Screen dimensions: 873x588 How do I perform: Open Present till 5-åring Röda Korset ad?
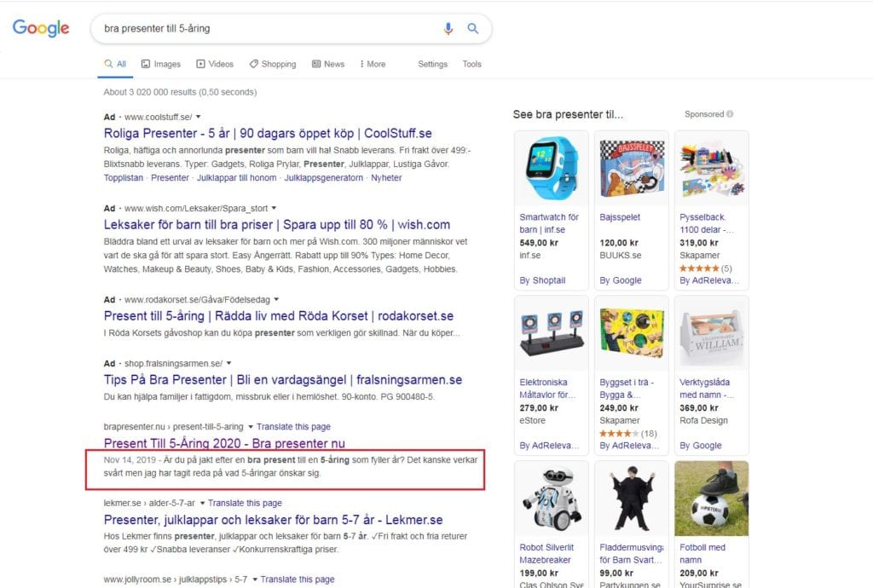[x=279, y=316]
